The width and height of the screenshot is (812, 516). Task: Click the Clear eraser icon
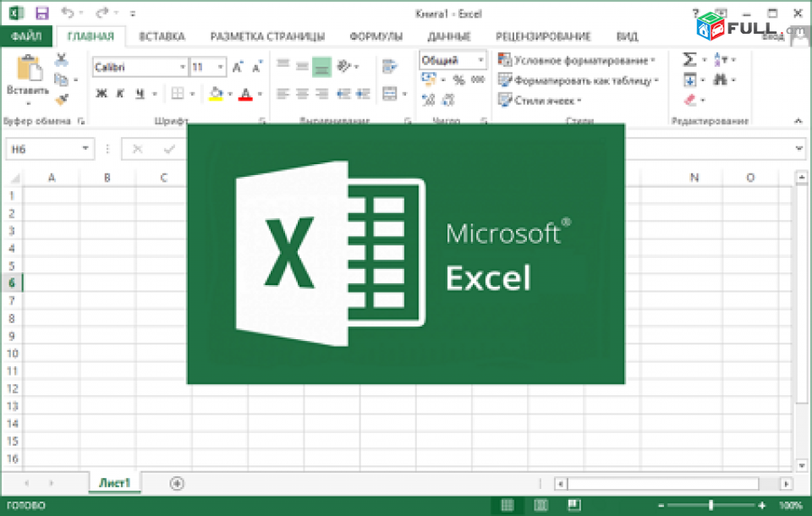coord(689,100)
